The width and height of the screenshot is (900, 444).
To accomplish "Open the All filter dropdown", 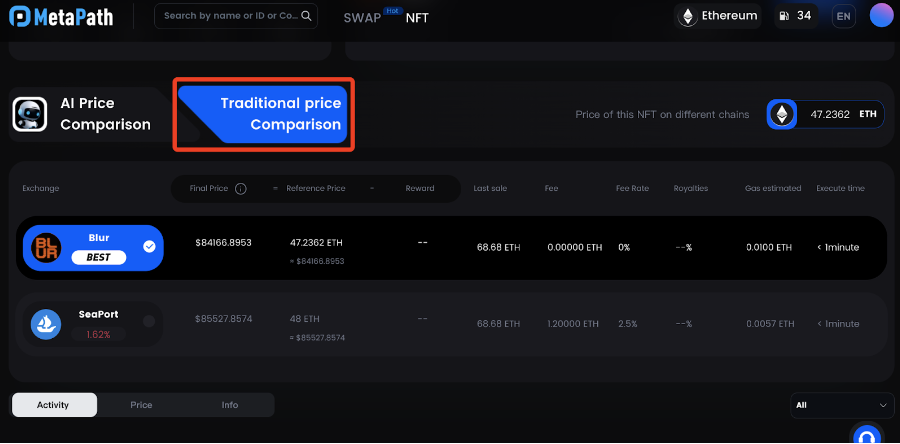I will click(x=840, y=405).
